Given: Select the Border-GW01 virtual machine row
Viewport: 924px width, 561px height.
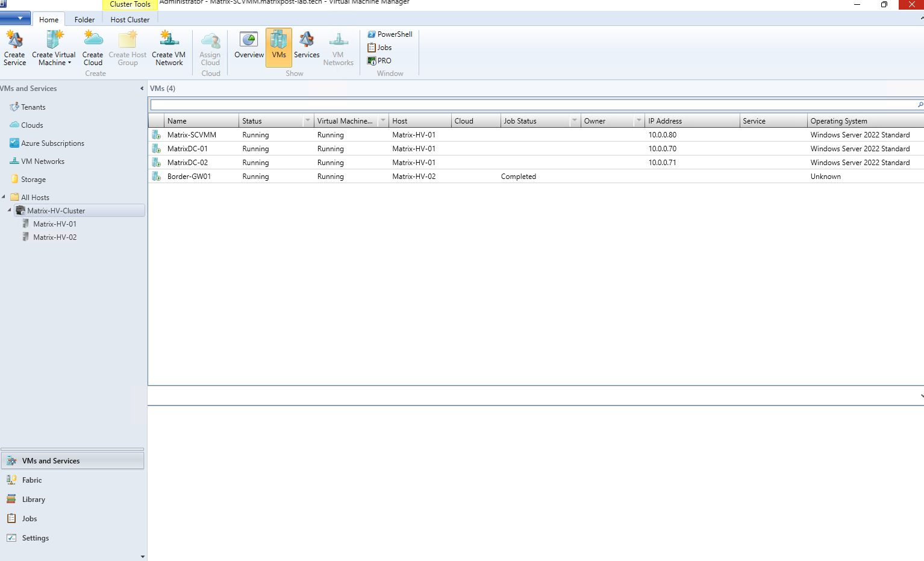Looking at the screenshot, I should (x=536, y=177).
